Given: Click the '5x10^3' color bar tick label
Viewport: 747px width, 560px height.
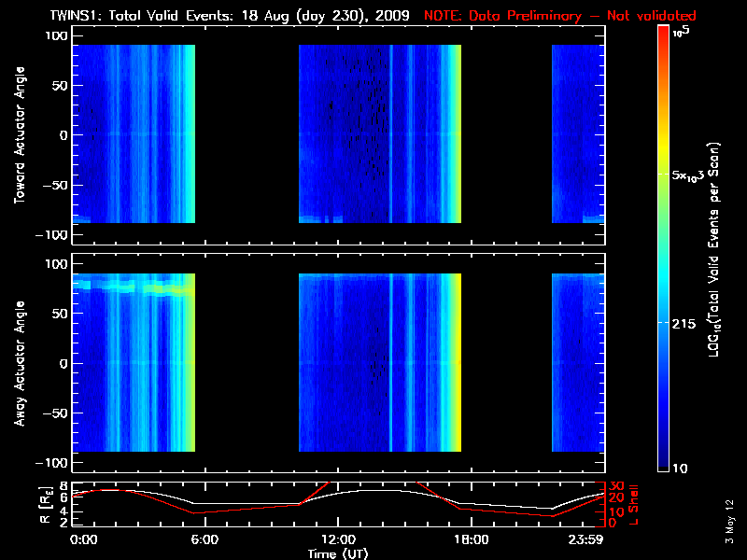Looking at the screenshot, I should 688,175.
